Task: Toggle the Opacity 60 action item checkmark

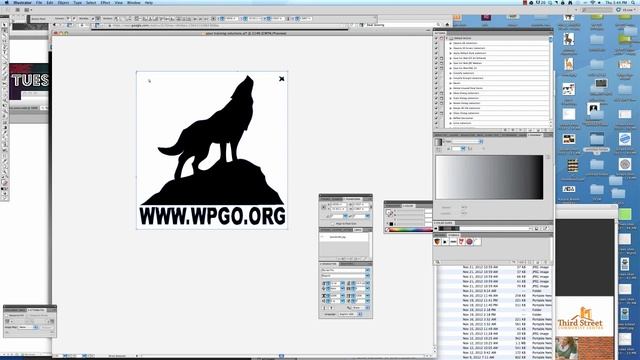Action: (436, 43)
